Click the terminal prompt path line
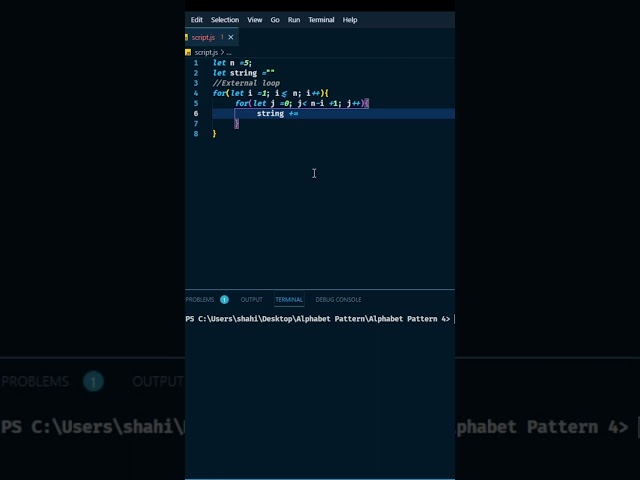This screenshot has height=480, width=640. click(318, 319)
